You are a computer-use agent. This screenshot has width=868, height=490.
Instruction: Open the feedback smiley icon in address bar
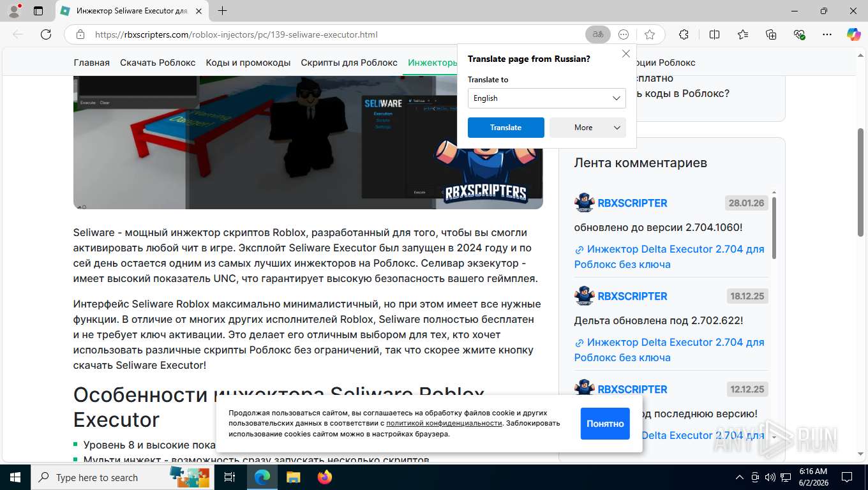click(624, 34)
